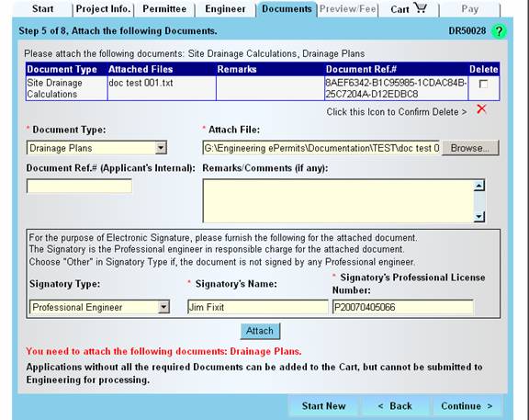Proceed with the Continue button
The width and height of the screenshot is (529, 420).
pyautogui.click(x=467, y=406)
